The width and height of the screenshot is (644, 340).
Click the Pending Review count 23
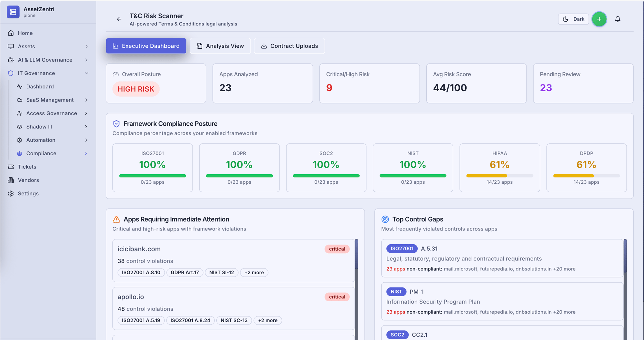click(x=546, y=88)
